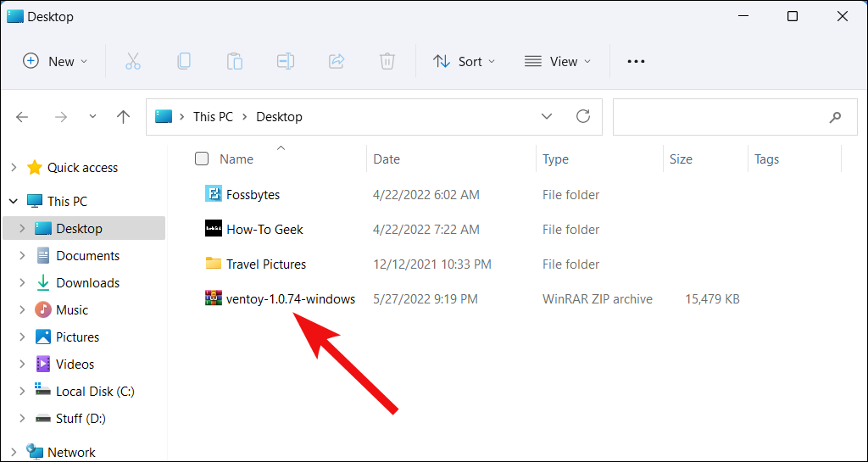Open the Sort menu

click(x=465, y=61)
